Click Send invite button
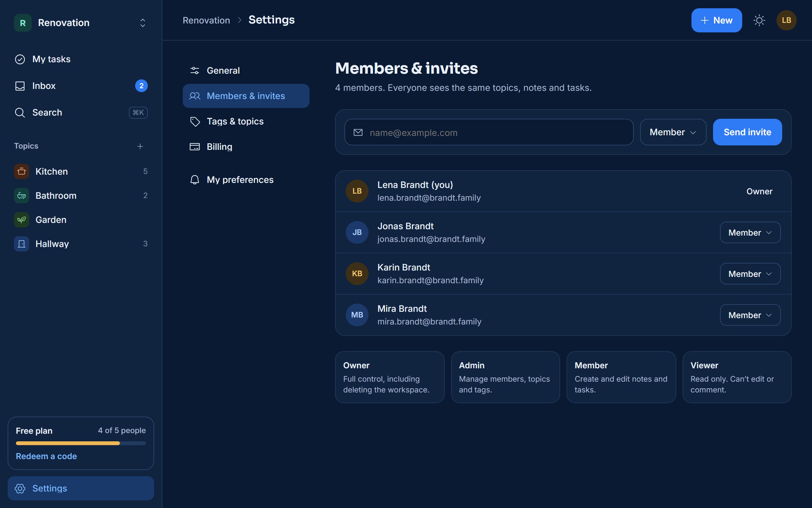The image size is (812, 508). (x=747, y=132)
